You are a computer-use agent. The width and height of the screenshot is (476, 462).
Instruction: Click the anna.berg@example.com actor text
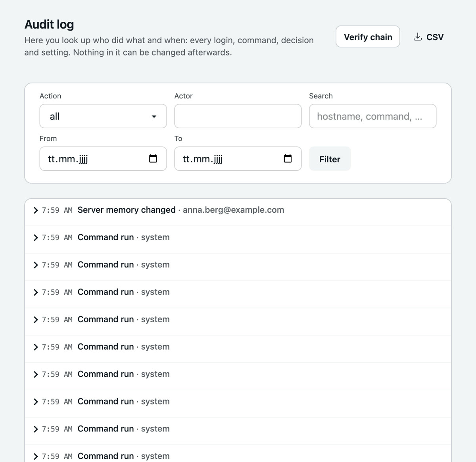coord(234,210)
